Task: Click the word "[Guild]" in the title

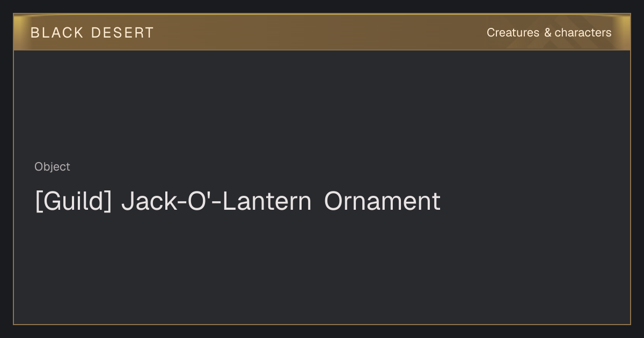Action: 74,202
